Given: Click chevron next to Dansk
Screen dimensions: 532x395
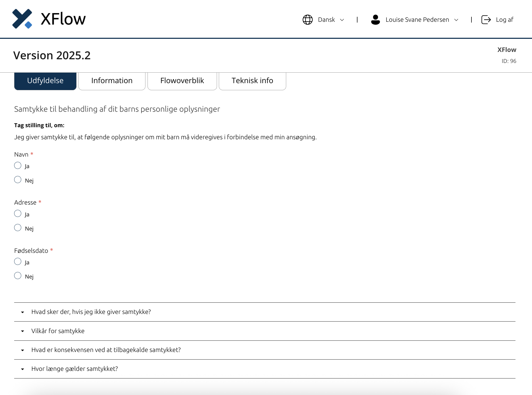Looking at the screenshot, I should click(x=342, y=20).
